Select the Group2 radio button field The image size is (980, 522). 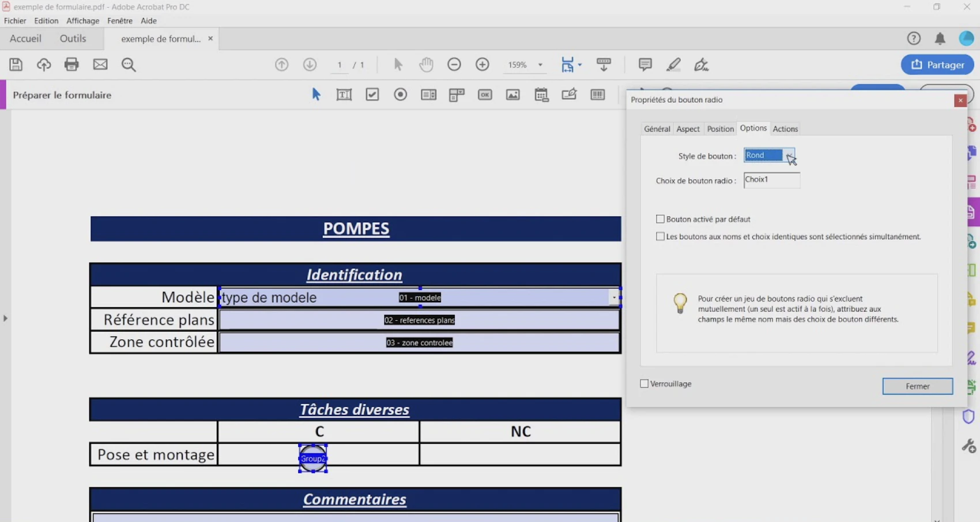point(313,459)
